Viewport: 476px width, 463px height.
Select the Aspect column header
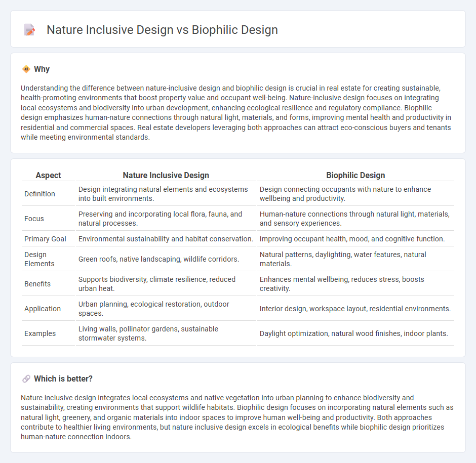point(48,175)
